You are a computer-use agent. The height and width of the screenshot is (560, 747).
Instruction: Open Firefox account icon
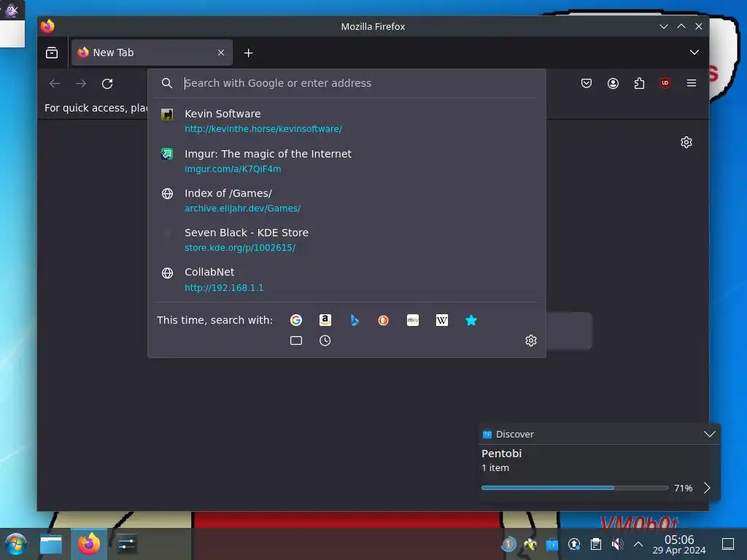pyautogui.click(x=613, y=83)
